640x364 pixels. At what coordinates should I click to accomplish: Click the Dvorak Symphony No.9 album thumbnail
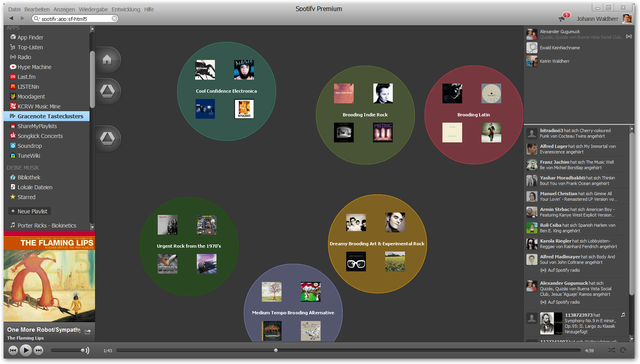point(551,323)
